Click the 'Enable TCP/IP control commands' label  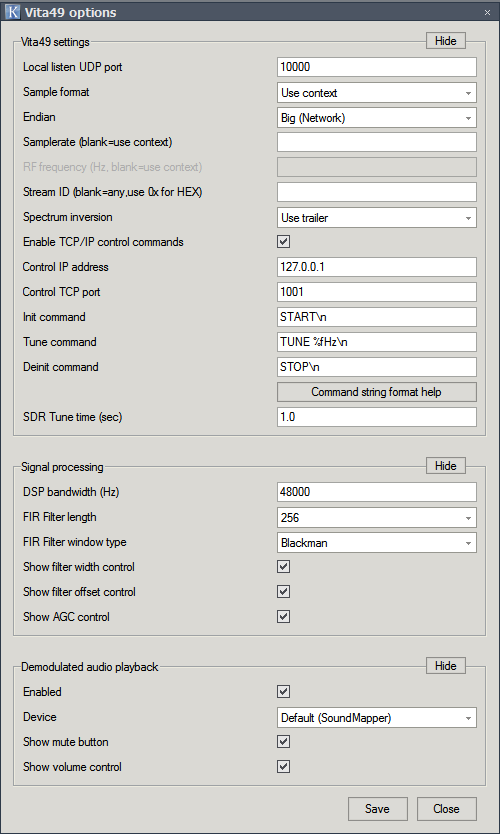(103, 242)
